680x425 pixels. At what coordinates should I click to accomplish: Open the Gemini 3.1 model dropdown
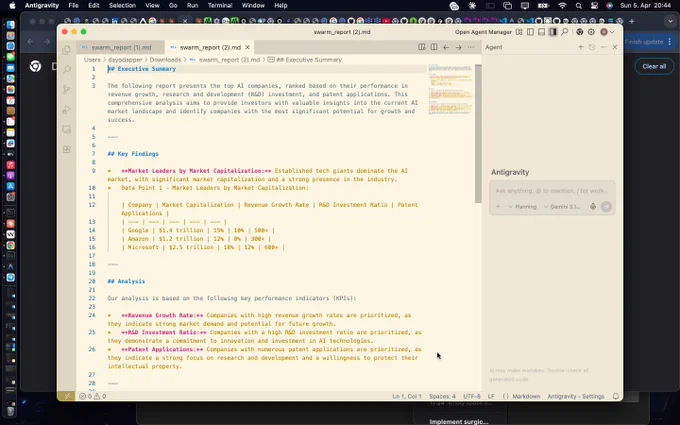(562, 207)
